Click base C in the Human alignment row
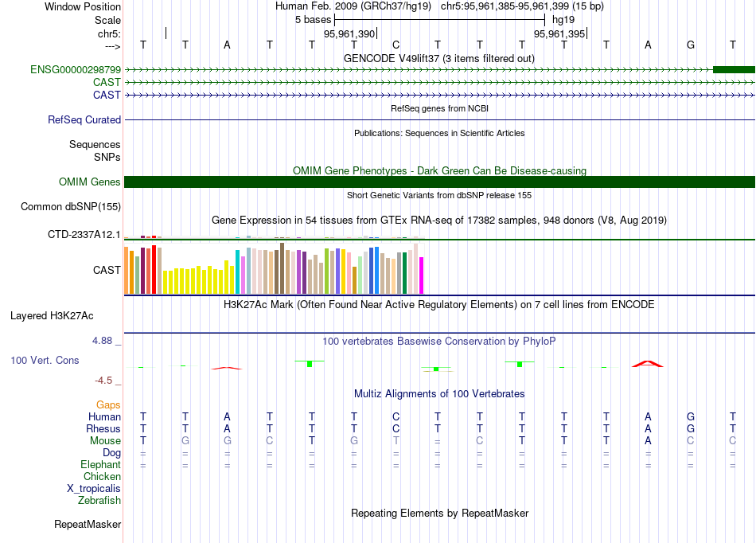The height and width of the screenshot is (543, 756). click(396, 416)
